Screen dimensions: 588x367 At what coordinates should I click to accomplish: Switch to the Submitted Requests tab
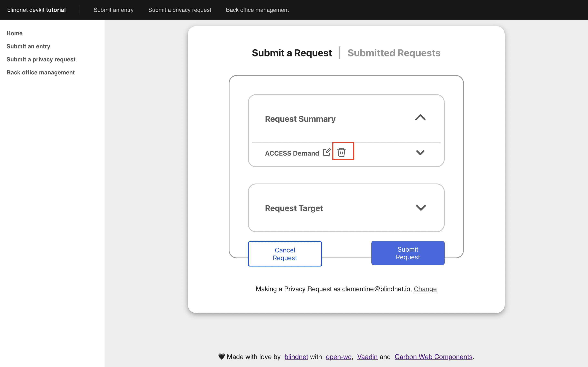click(x=394, y=53)
